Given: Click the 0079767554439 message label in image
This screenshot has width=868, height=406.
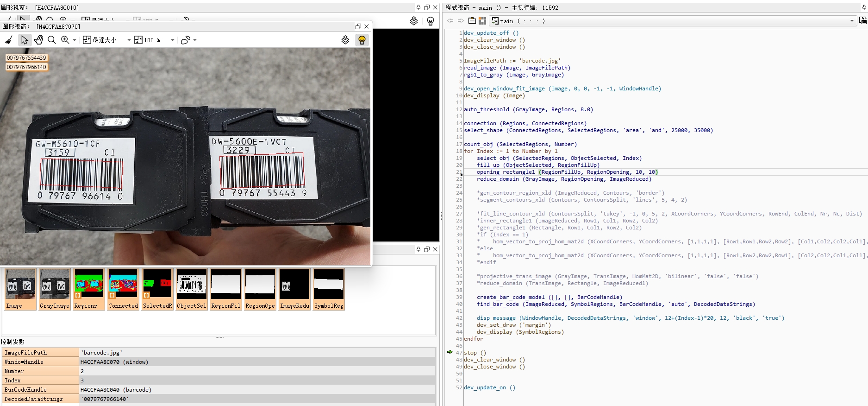Looking at the screenshot, I should (26, 57).
